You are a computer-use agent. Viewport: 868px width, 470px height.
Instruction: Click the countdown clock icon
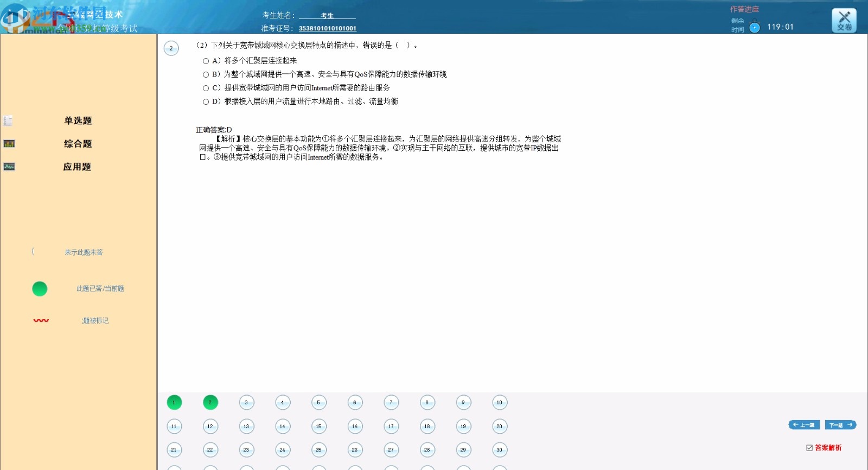[x=755, y=27]
